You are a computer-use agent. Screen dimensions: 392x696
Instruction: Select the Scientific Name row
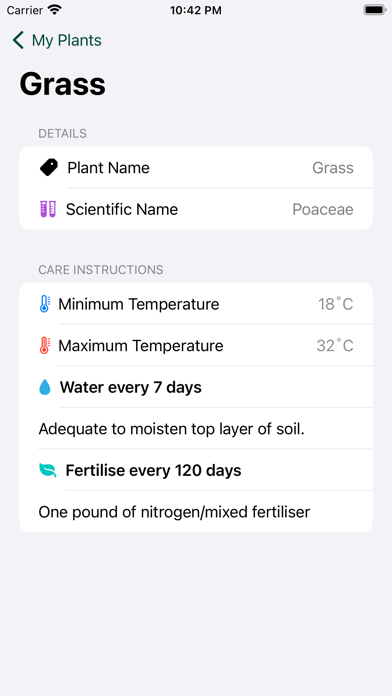click(196, 209)
